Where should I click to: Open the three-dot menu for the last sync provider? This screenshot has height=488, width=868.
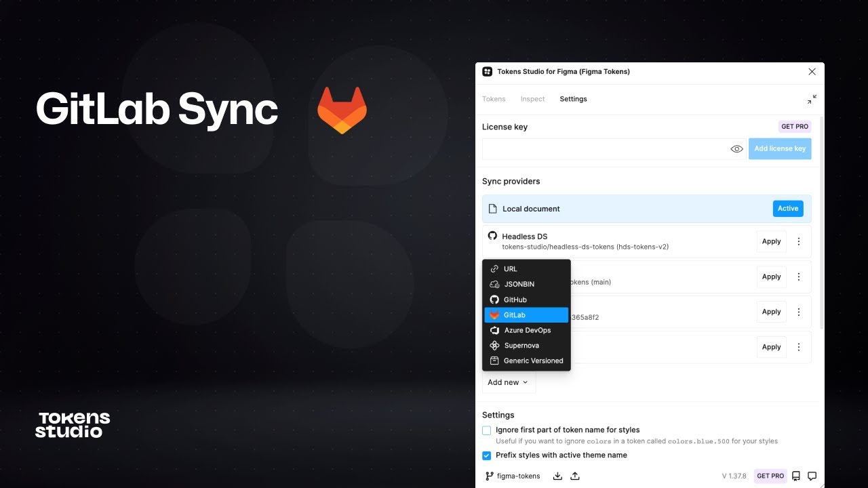[x=799, y=347]
